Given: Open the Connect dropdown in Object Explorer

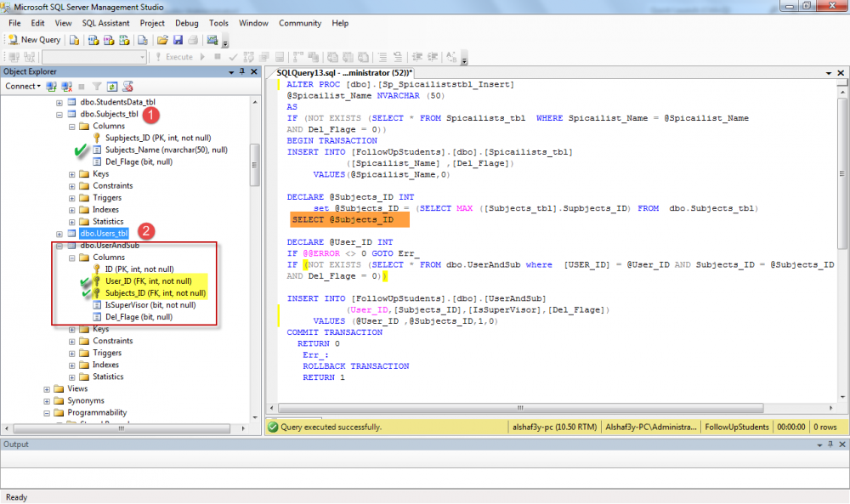Looking at the screenshot, I should point(23,86).
